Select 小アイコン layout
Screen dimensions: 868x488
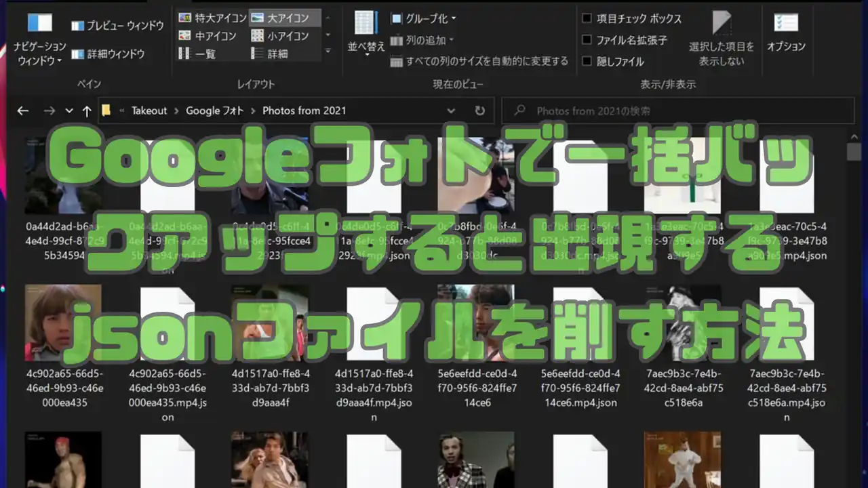pos(279,36)
